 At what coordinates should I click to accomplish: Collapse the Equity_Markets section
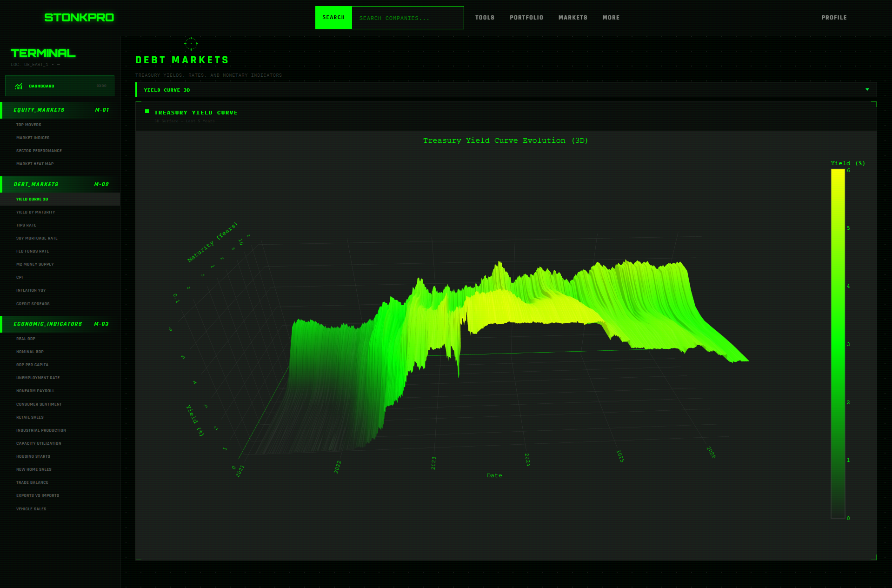[x=60, y=110]
